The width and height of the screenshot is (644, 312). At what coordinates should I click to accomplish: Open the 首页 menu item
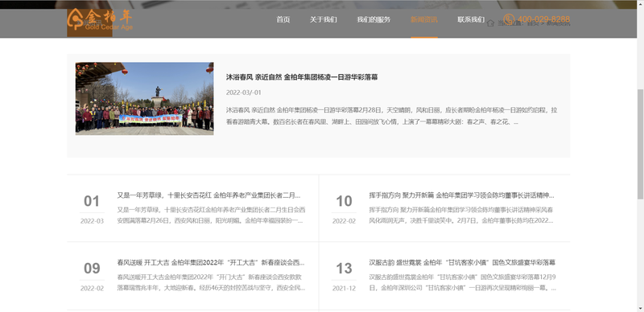(x=283, y=20)
